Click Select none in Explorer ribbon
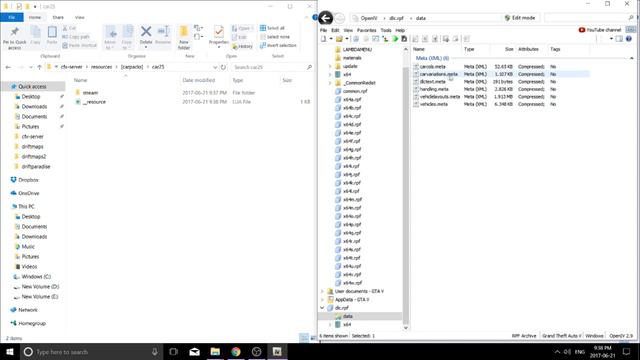Viewport: 640px width, 360px height. coord(274,37)
